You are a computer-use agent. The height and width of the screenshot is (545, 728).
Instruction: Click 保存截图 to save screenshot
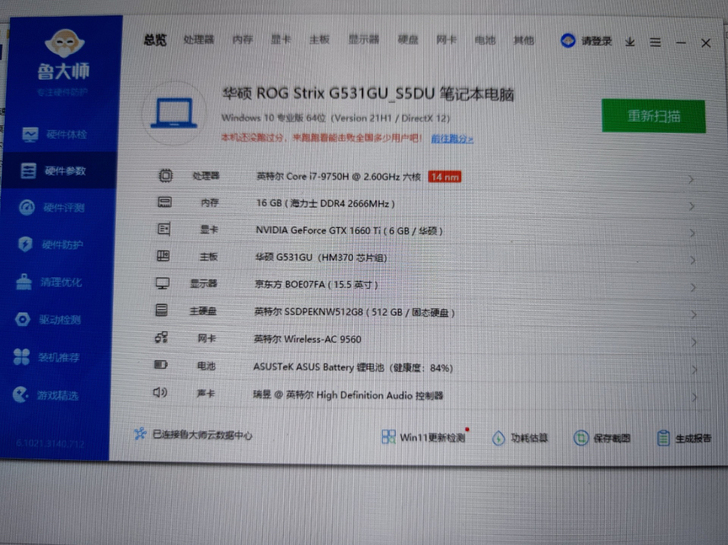(602, 438)
